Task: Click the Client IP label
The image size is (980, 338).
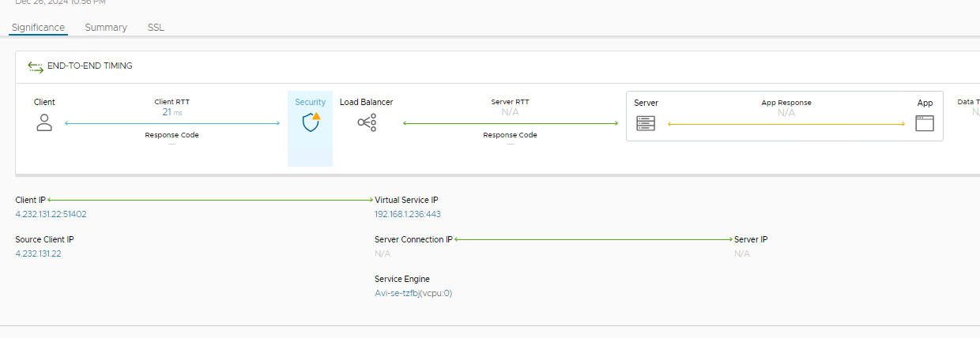Action: pos(31,200)
